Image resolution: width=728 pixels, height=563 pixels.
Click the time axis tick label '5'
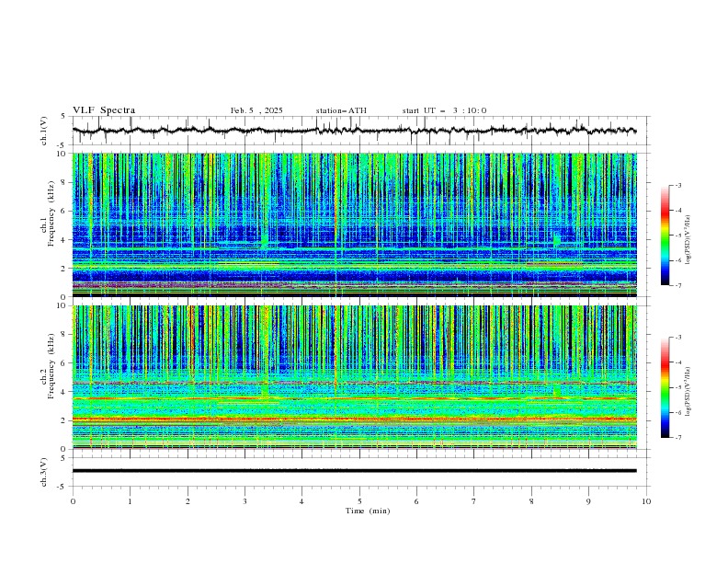359,501
